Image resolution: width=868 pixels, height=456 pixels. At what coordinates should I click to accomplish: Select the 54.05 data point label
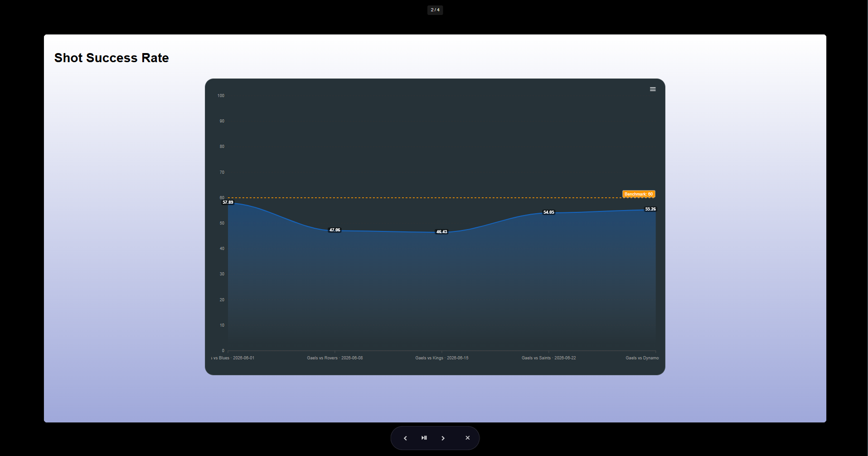549,212
